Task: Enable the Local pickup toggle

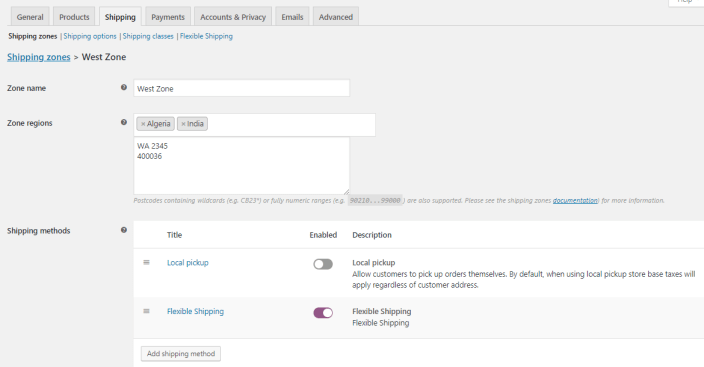Action: 323,264
